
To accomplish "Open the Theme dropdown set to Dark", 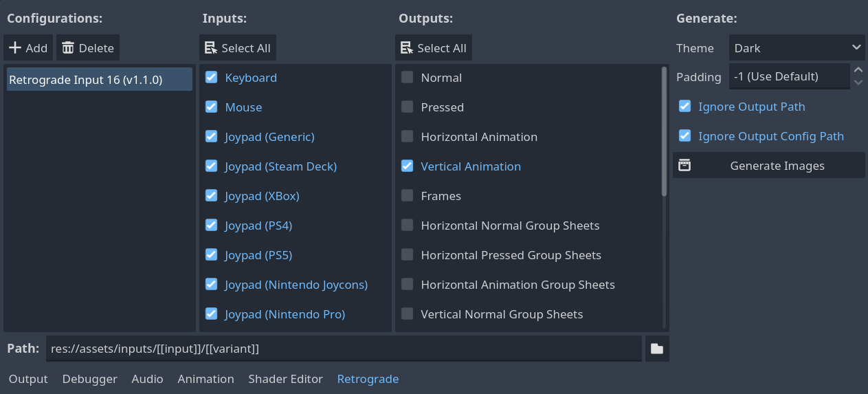I will pyautogui.click(x=797, y=48).
